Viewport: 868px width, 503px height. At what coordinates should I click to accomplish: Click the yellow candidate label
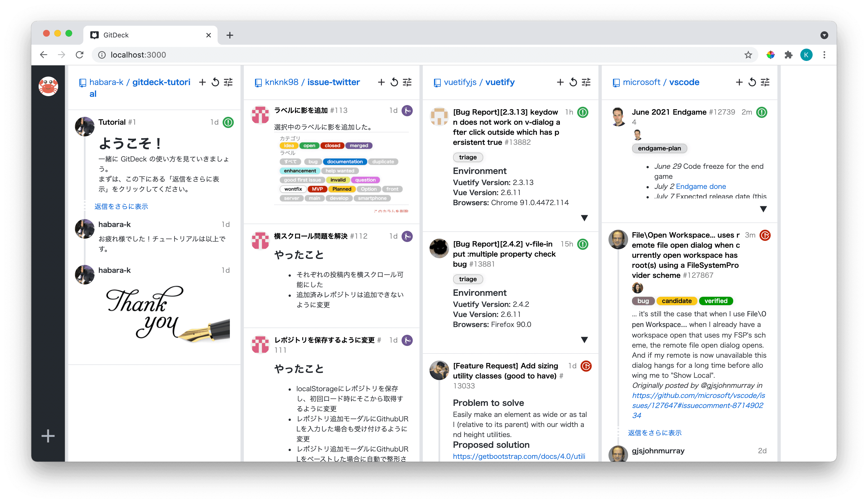click(x=676, y=301)
